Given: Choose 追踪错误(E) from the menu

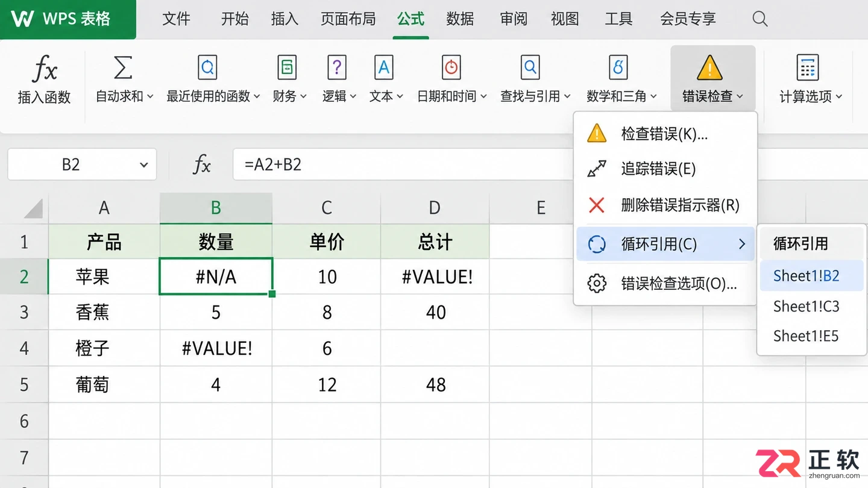Looking at the screenshot, I should coord(665,169).
